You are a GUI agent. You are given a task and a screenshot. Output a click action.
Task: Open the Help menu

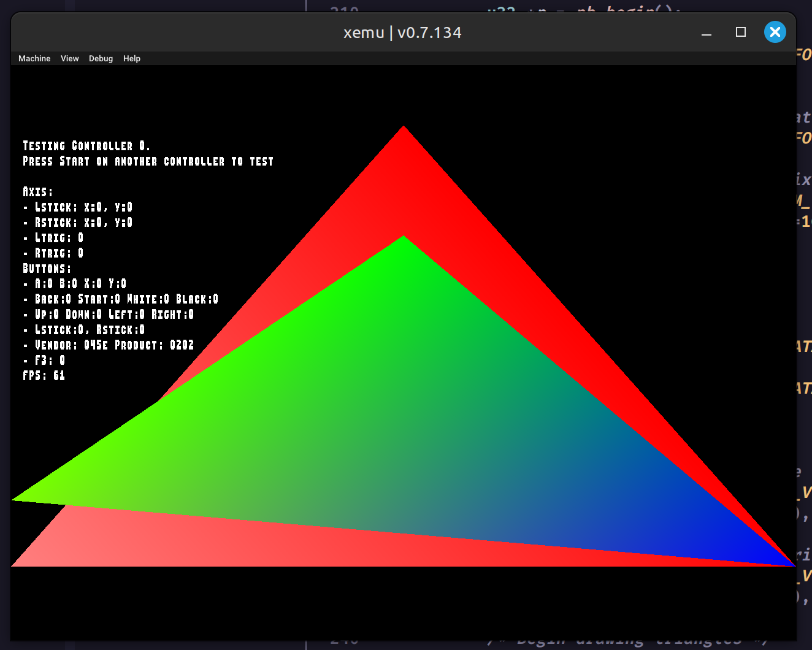pos(131,58)
